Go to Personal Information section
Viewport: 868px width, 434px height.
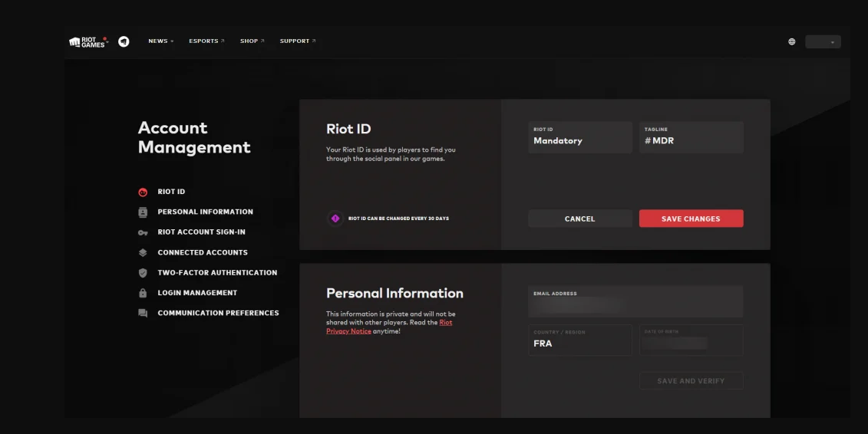206,212
